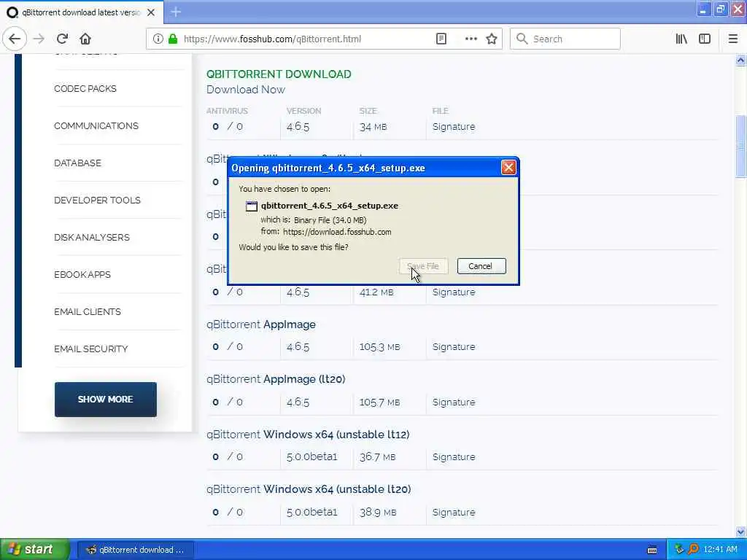
Task: Open DEVELOPER TOOLS category
Action: tap(97, 200)
